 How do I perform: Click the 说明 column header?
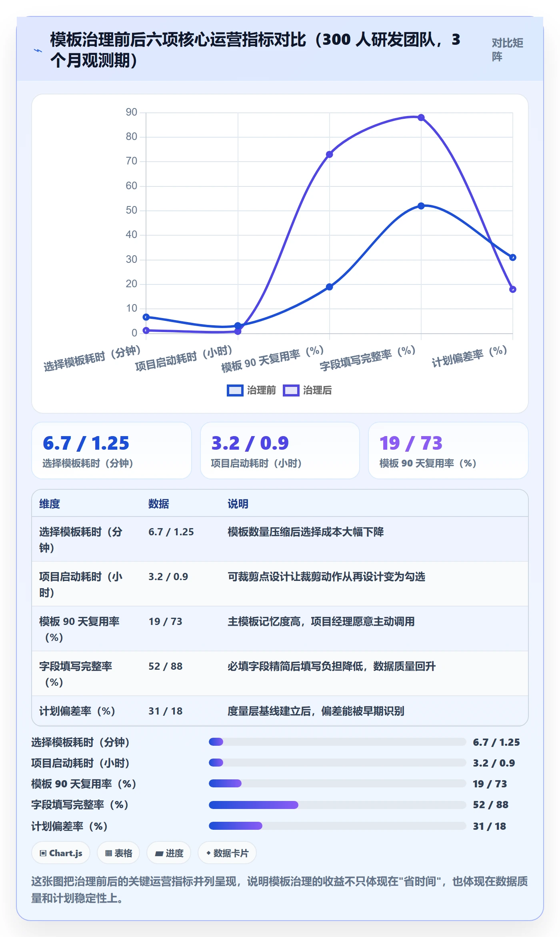coord(238,504)
